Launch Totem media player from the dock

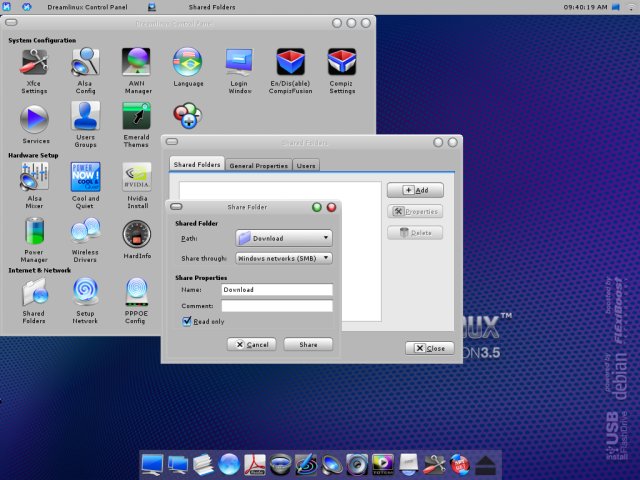click(383, 464)
